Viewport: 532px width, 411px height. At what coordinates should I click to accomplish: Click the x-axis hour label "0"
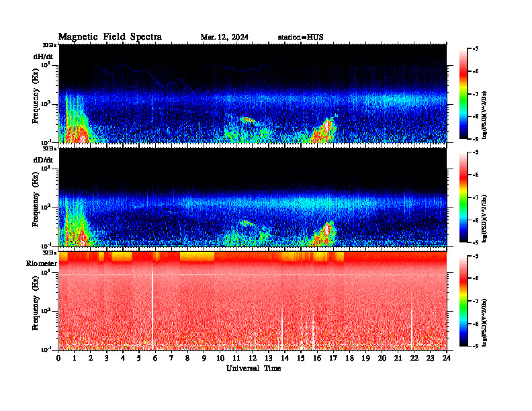click(x=58, y=359)
